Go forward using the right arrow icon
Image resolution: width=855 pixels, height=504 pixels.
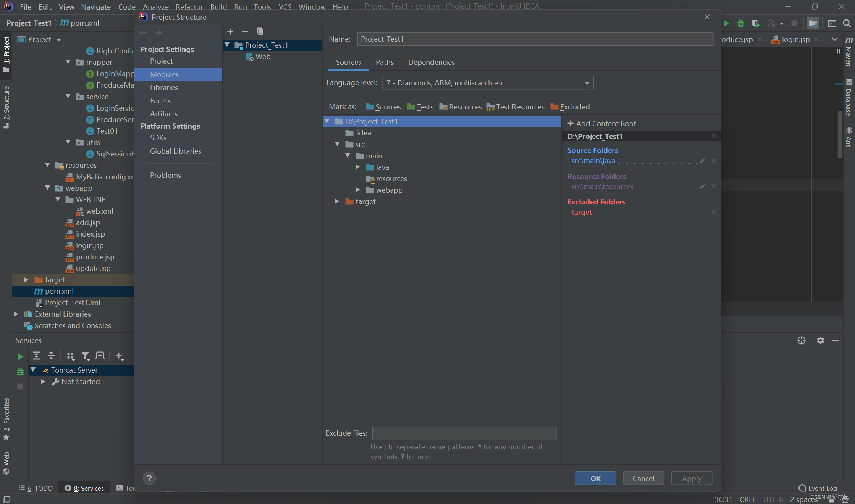[158, 33]
